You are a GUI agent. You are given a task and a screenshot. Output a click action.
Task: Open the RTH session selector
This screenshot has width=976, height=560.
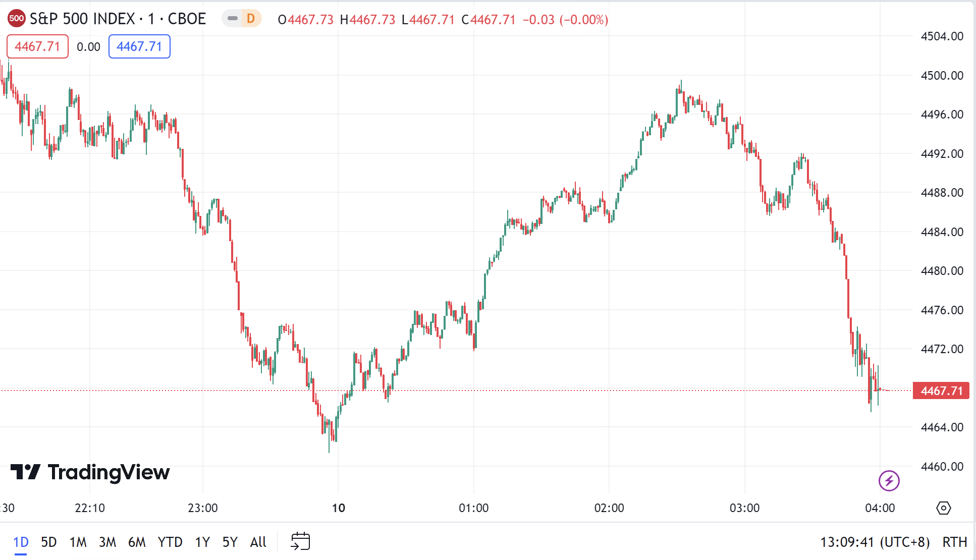coord(954,542)
